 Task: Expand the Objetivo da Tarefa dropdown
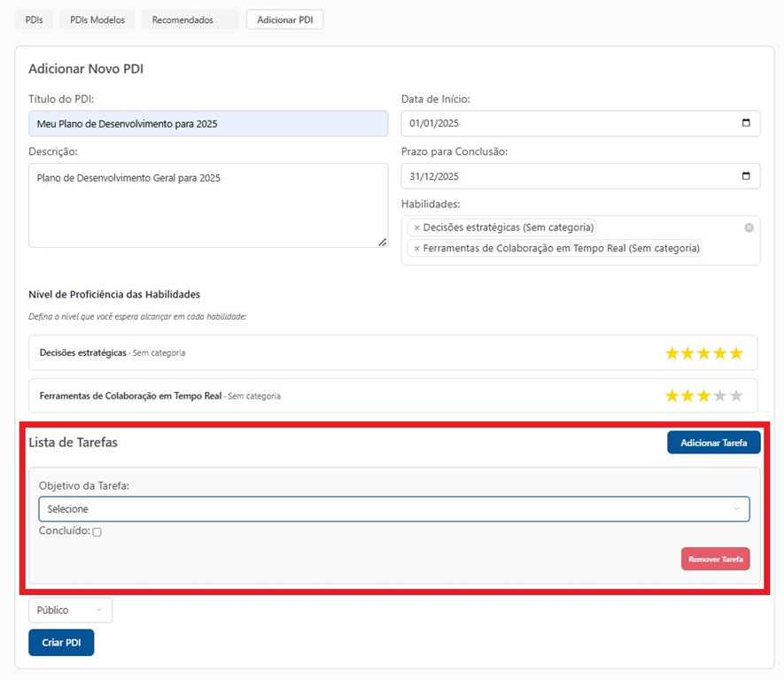(393, 509)
